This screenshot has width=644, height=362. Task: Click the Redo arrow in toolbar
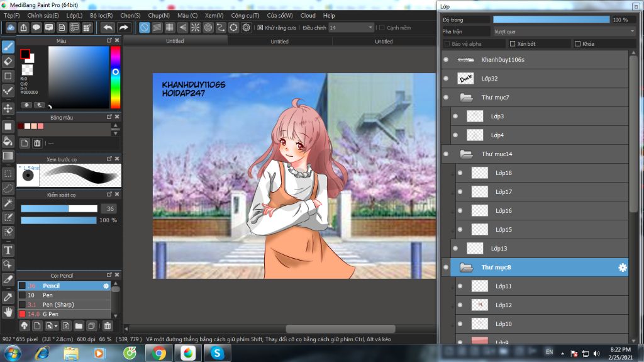pos(124,28)
